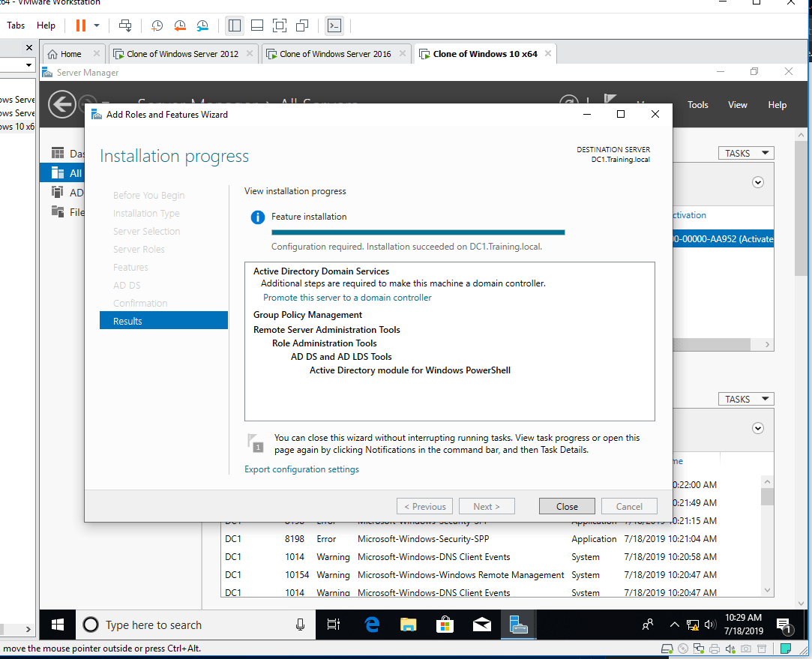812x659 pixels.
Task: Open the library search dropdown arrow
Action: coord(28,65)
